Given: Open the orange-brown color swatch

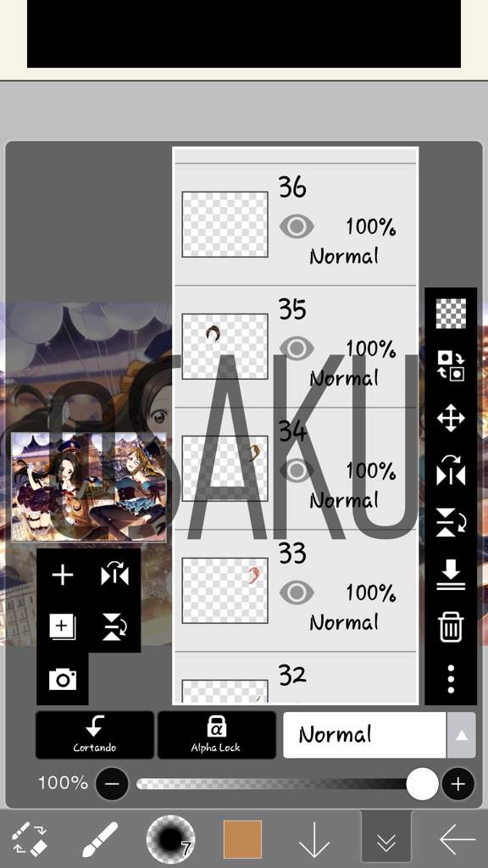Looking at the screenshot, I should tap(242, 839).
